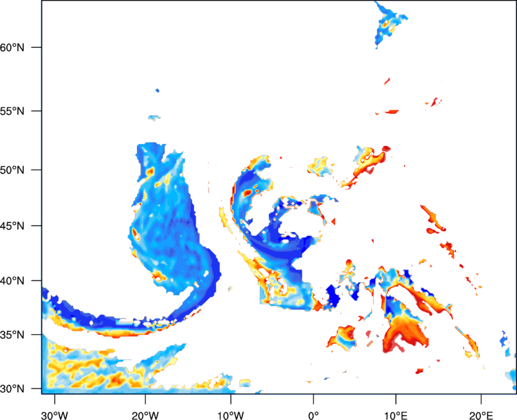Click the 50°N latitude label
Viewport: 517px width, 420px height.
(x=12, y=170)
